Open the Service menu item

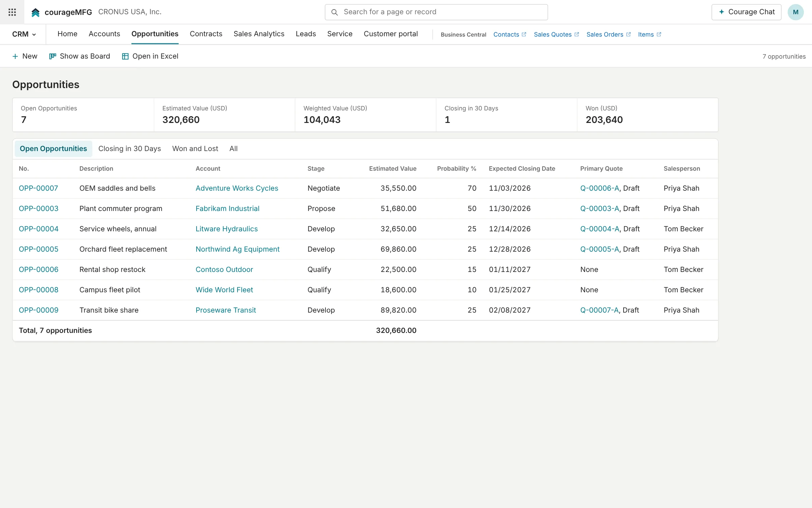click(340, 34)
